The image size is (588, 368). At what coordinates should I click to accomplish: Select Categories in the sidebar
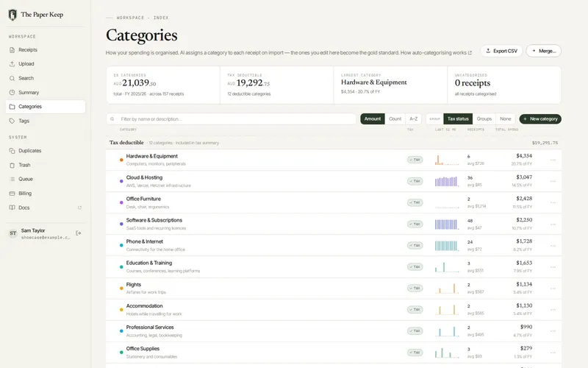coord(46,107)
